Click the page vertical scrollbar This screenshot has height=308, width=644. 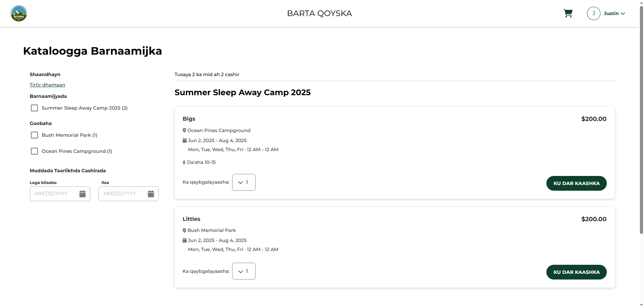[x=641, y=121]
